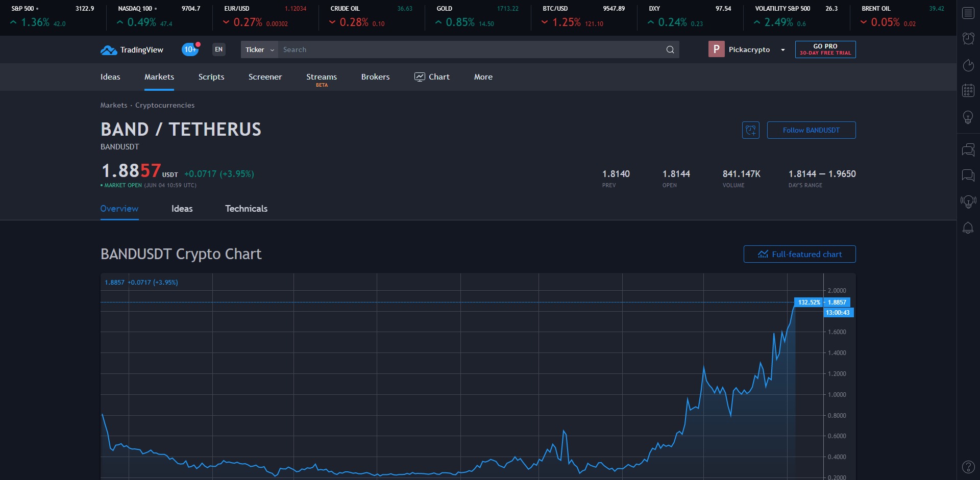Open the Full-featured chart button
This screenshot has width=980, height=480.
[x=800, y=254]
